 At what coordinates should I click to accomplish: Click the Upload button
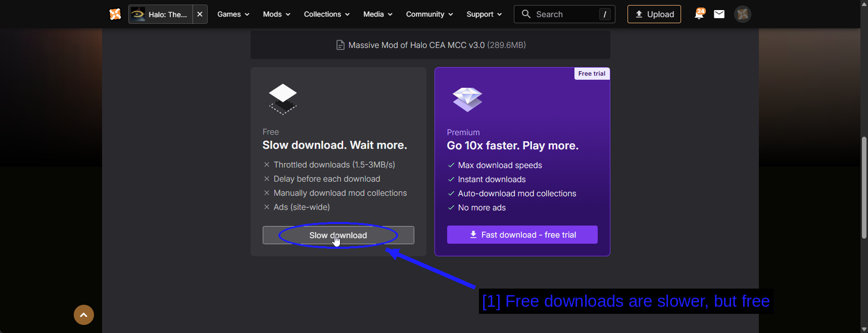click(x=654, y=14)
